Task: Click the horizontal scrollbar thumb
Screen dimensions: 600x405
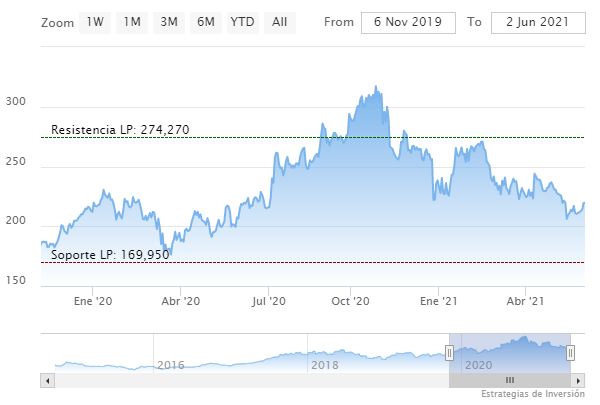Action: [509, 381]
